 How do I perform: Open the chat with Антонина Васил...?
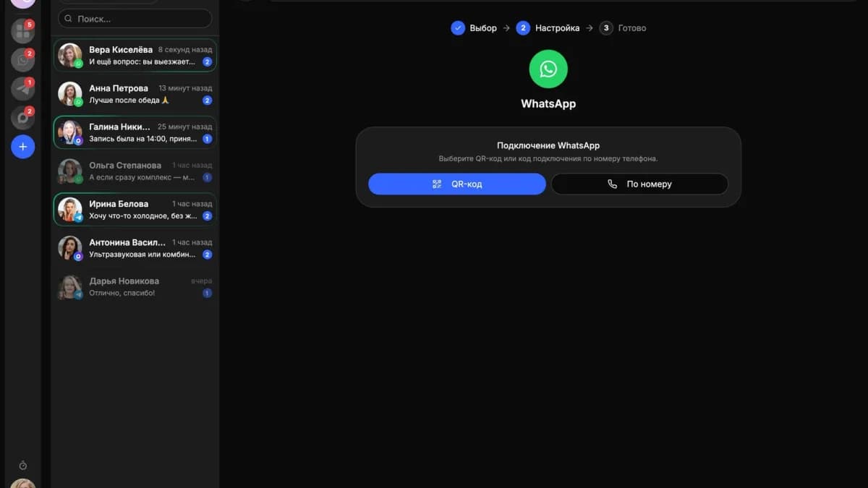point(135,248)
